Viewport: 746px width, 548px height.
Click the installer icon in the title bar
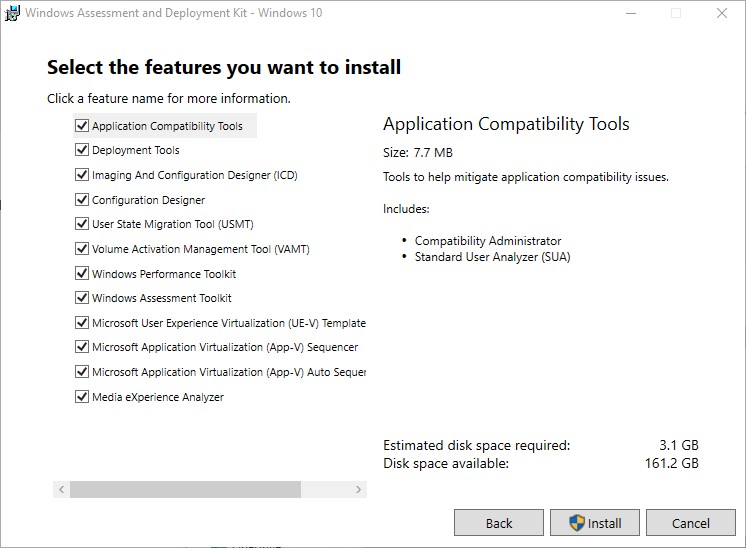tap(13, 13)
